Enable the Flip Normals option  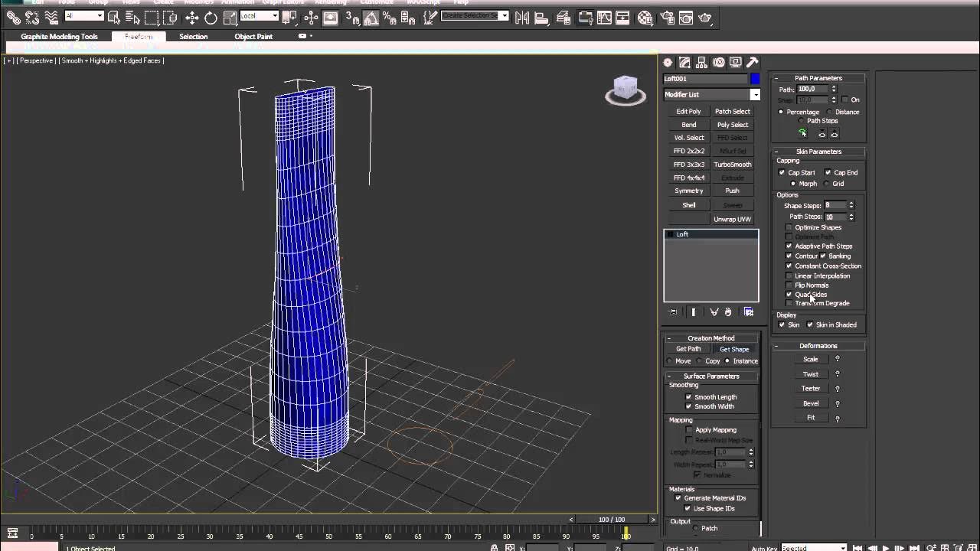pyautogui.click(x=789, y=285)
